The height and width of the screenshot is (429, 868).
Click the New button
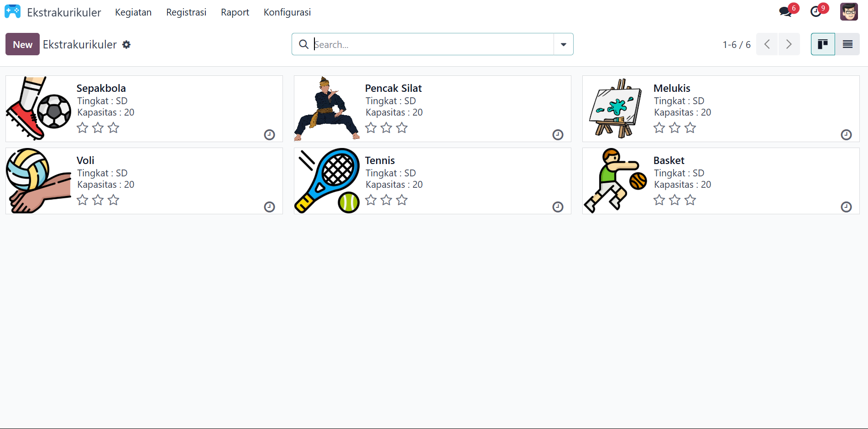click(x=22, y=44)
